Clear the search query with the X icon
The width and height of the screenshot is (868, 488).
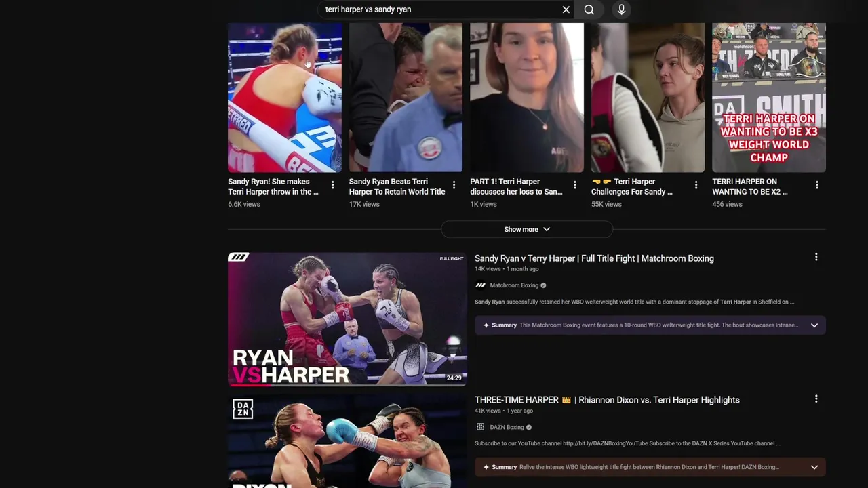[566, 9]
